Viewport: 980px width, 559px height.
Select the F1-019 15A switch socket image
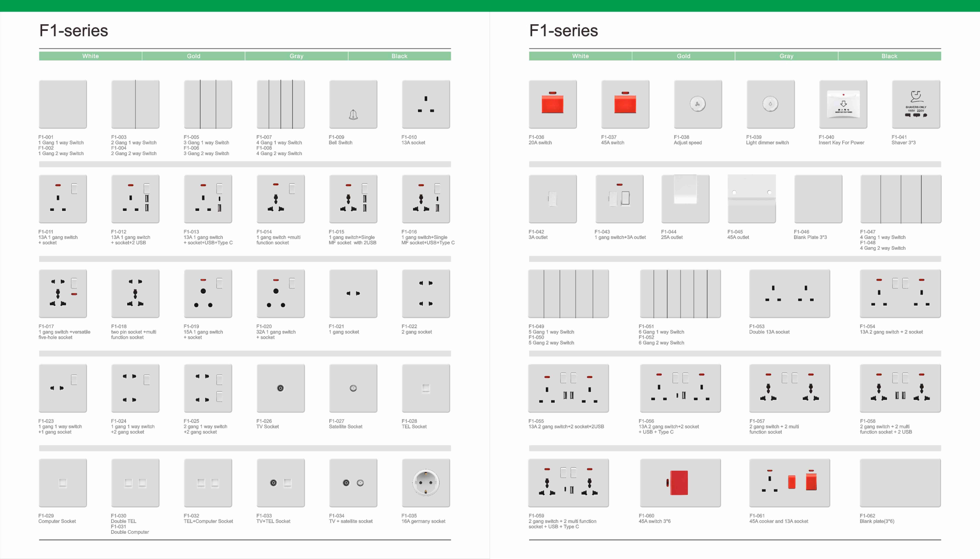pos(208,294)
